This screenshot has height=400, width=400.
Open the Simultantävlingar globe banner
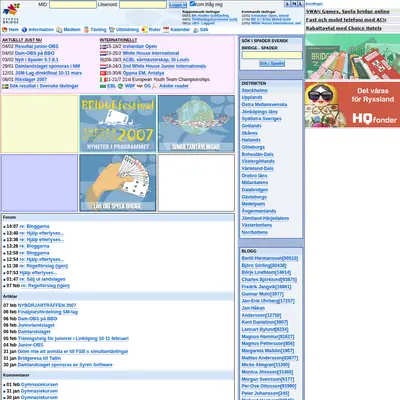click(196, 124)
